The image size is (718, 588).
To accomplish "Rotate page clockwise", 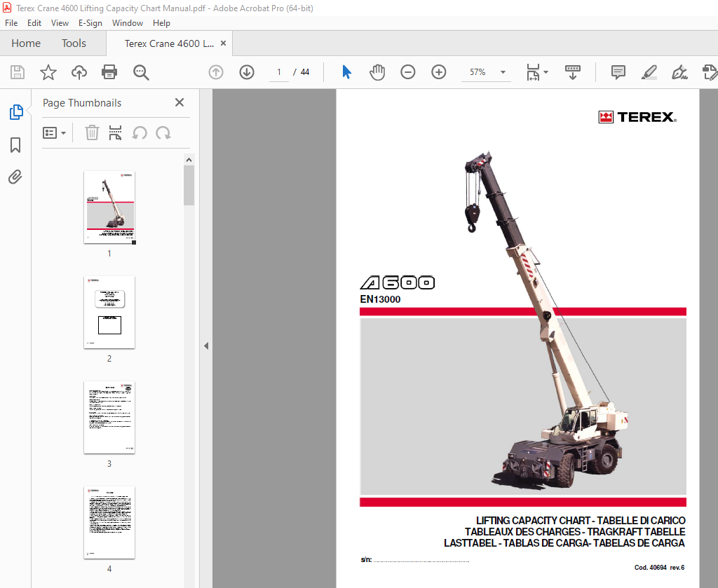I will tap(163, 133).
